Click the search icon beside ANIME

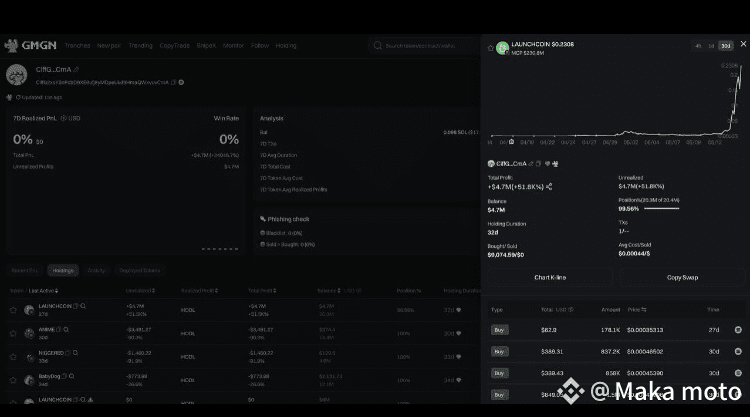click(x=66, y=329)
